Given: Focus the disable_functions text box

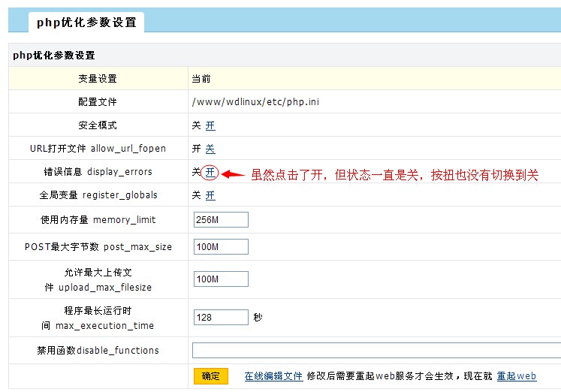Looking at the screenshot, I should (376, 351).
